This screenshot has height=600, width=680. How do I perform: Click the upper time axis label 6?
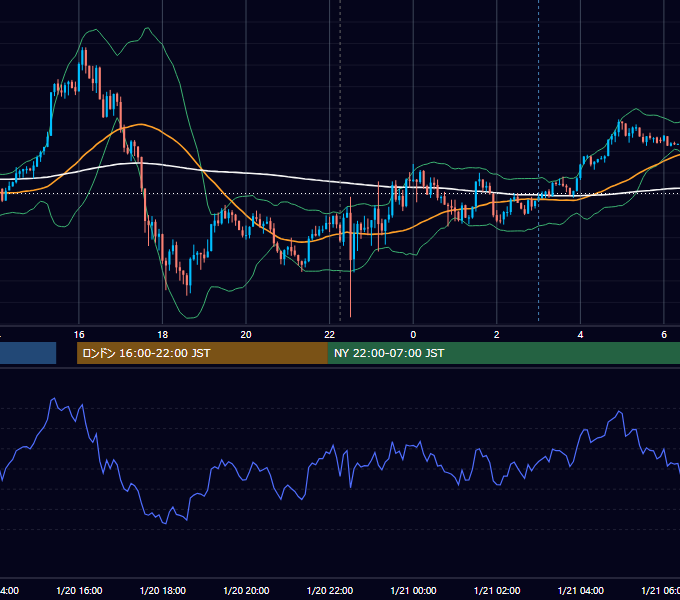click(664, 334)
